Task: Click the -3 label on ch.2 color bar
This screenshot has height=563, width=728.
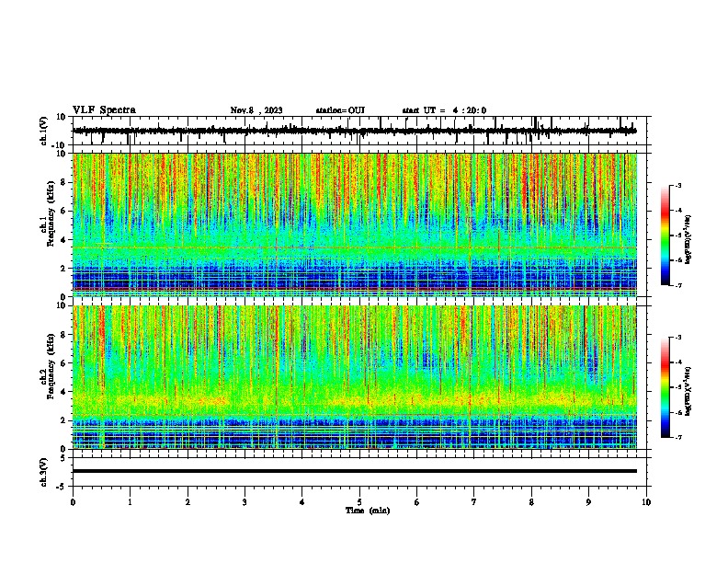Action: pos(677,338)
